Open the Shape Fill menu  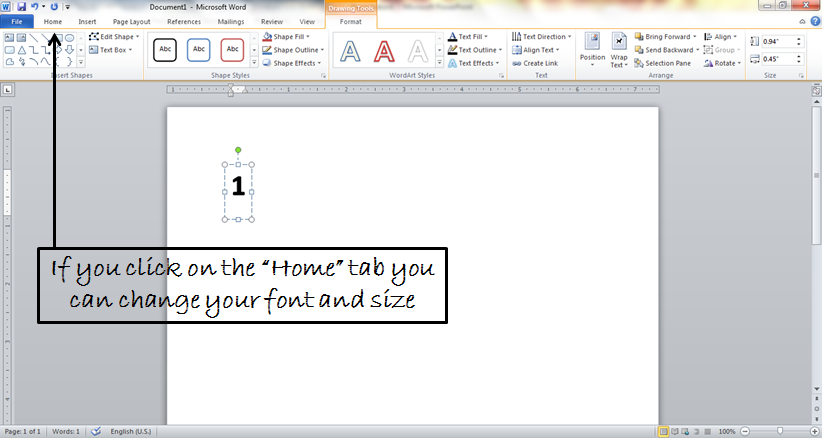click(286, 37)
